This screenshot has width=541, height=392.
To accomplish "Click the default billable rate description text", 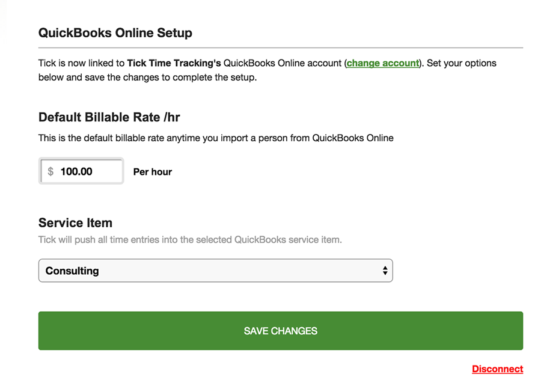I will click(216, 138).
